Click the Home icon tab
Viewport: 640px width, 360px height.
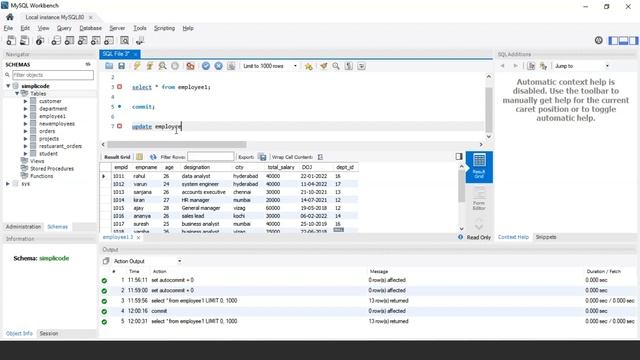(x=10, y=17)
